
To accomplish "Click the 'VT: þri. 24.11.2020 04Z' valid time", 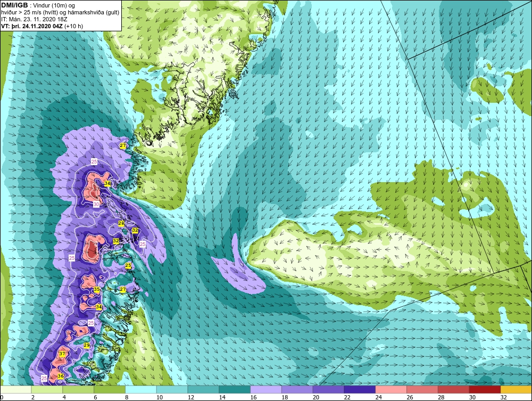I will click(32, 26).
